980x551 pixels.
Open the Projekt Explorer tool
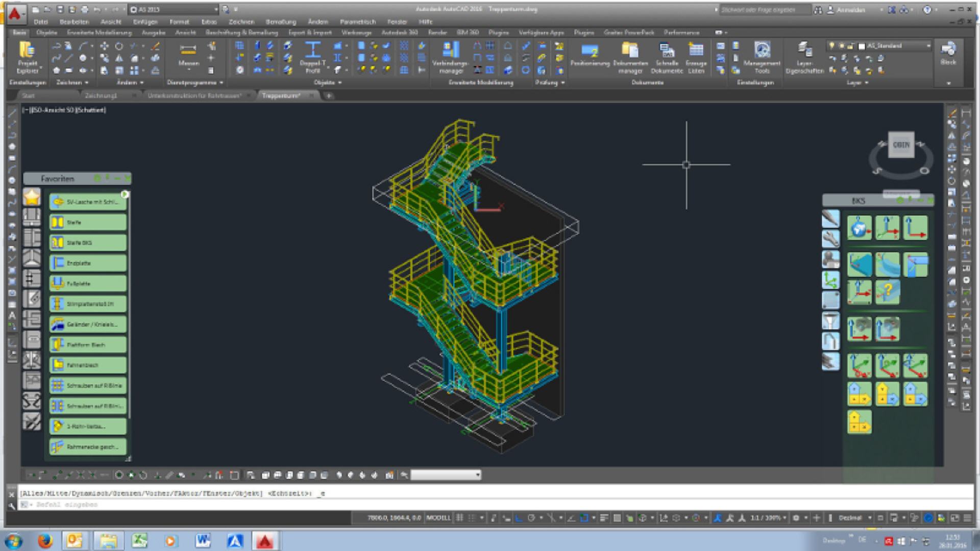point(27,57)
